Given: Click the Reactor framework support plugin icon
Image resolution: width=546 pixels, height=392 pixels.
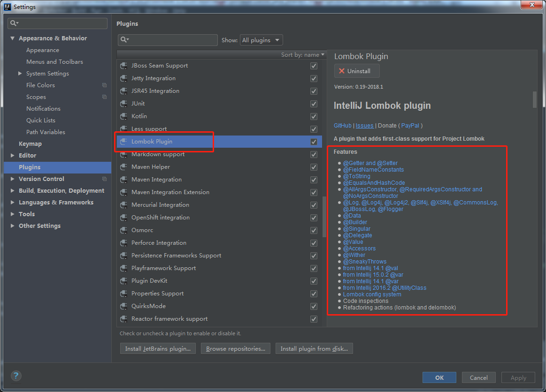Looking at the screenshot, I should pos(123,319).
